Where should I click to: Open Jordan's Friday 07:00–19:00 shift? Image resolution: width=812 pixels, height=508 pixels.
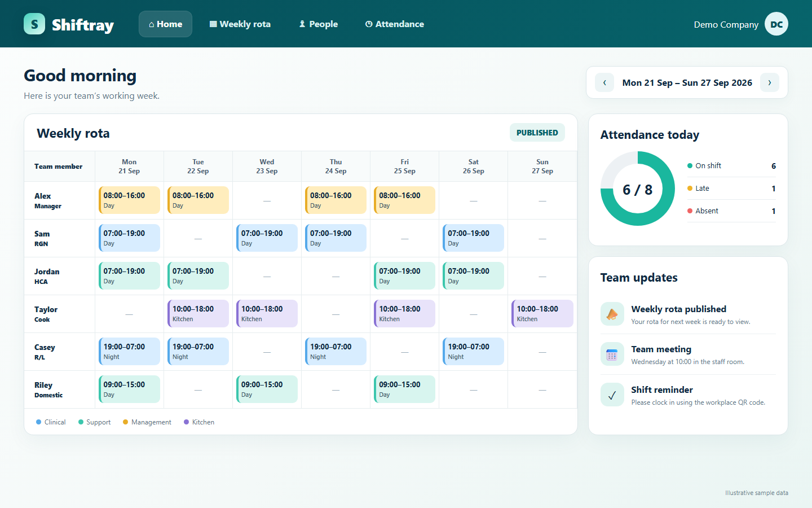tap(404, 276)
